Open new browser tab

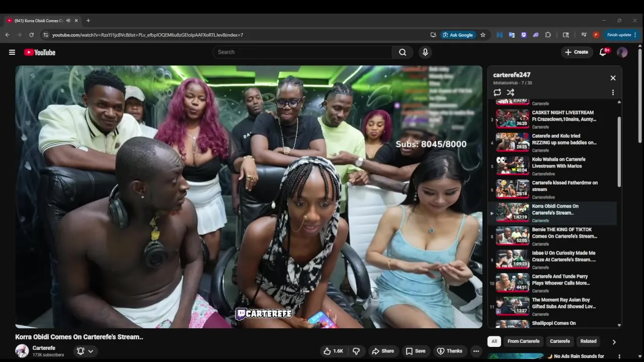click(x=88, y=21)
